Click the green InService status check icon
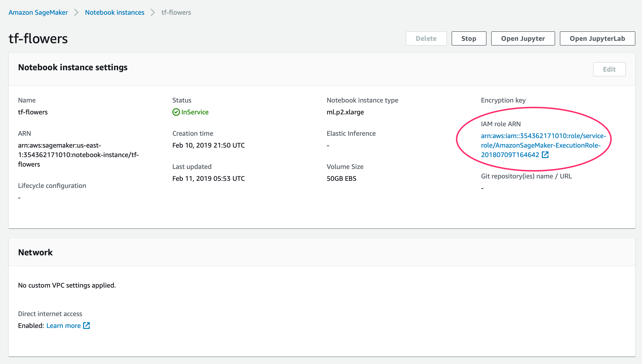Viewport: 642px width, 364px height. (176, 112)
